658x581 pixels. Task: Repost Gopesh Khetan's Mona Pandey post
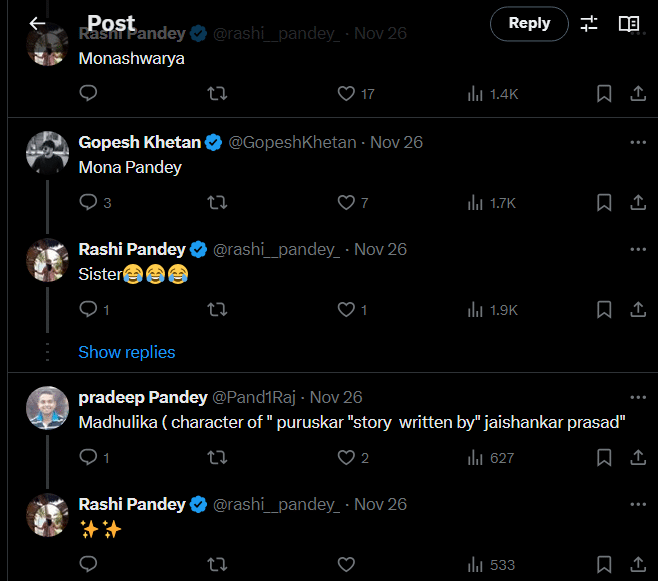click(217, 202)
